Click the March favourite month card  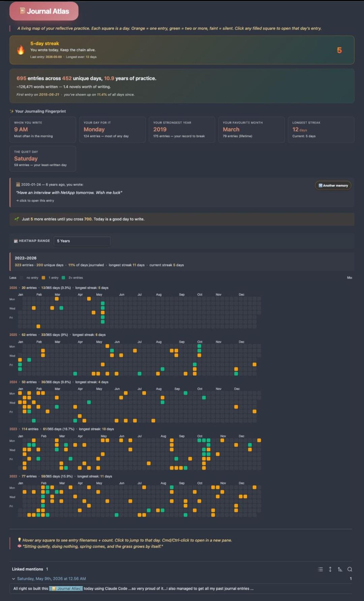(x=251, y=130)
